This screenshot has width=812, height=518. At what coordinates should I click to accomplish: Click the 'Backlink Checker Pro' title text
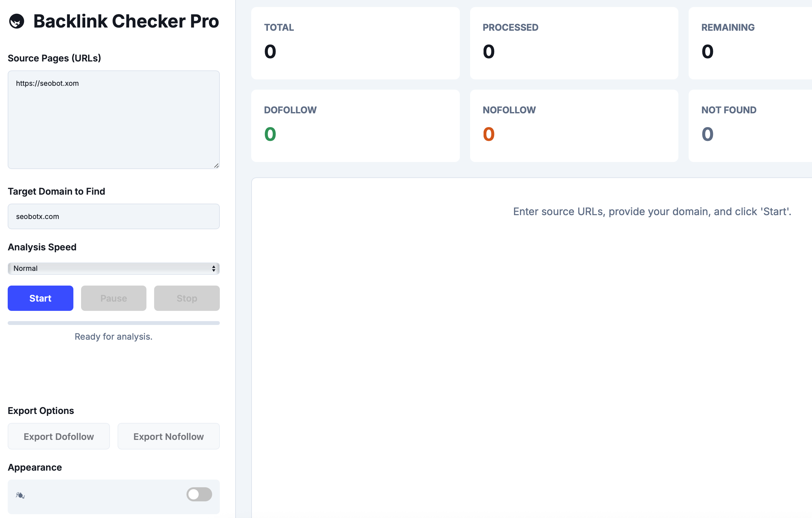pos(126,21)
